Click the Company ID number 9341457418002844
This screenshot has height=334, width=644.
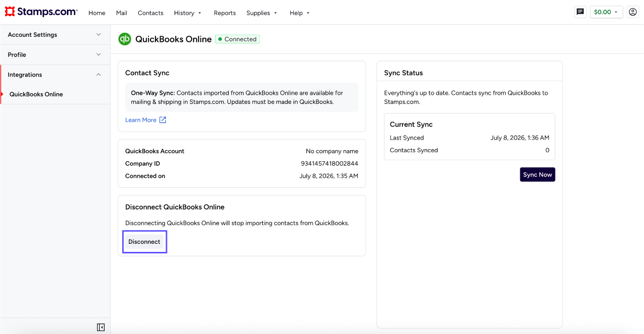point(330,164)
